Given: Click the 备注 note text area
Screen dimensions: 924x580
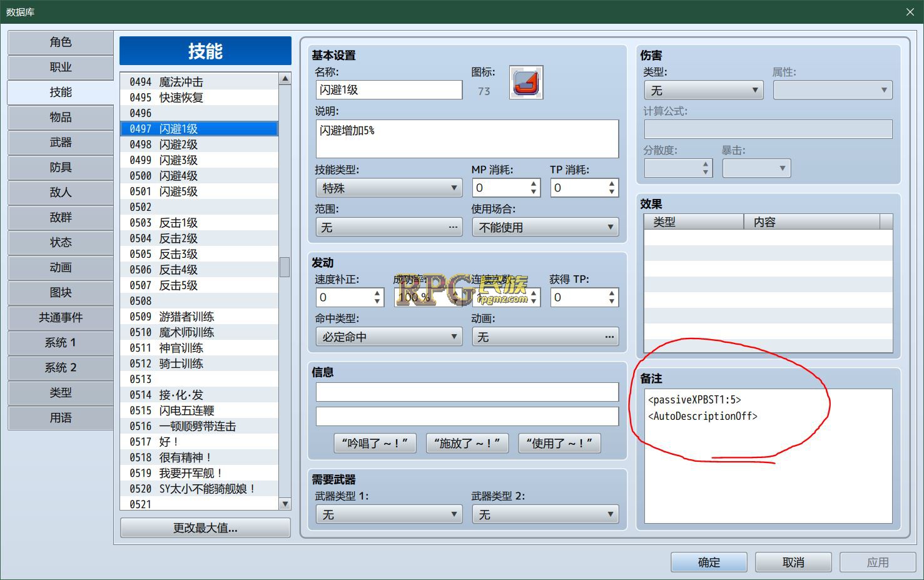Looking at the screenshot, I should click(x=768, y=455).
